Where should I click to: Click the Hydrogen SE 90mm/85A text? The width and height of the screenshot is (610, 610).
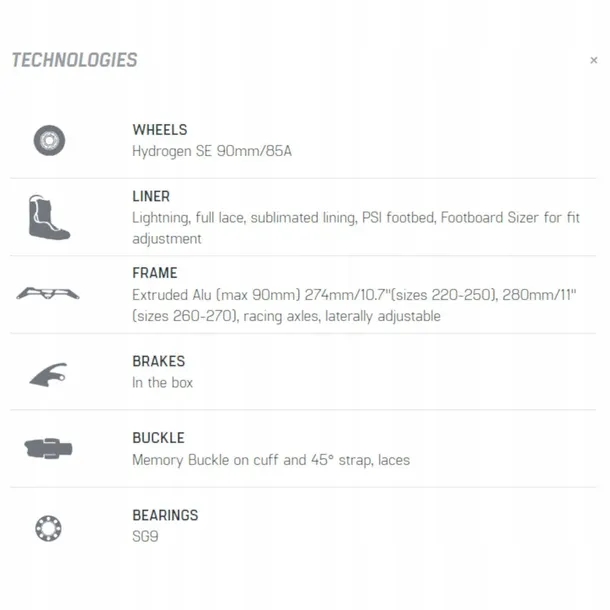(212, 151)
